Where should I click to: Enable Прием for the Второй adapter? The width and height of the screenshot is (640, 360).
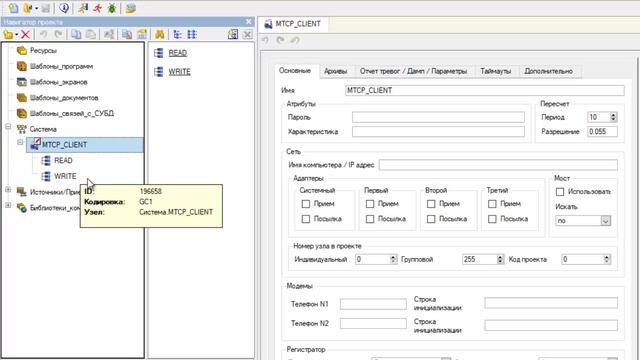coord(431,204)
